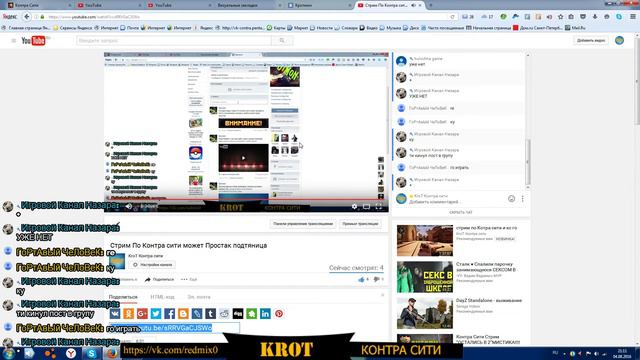This screenshot has width=640, height=360.
Task: Go to the YouTube home logo
Action: [33, 40]
